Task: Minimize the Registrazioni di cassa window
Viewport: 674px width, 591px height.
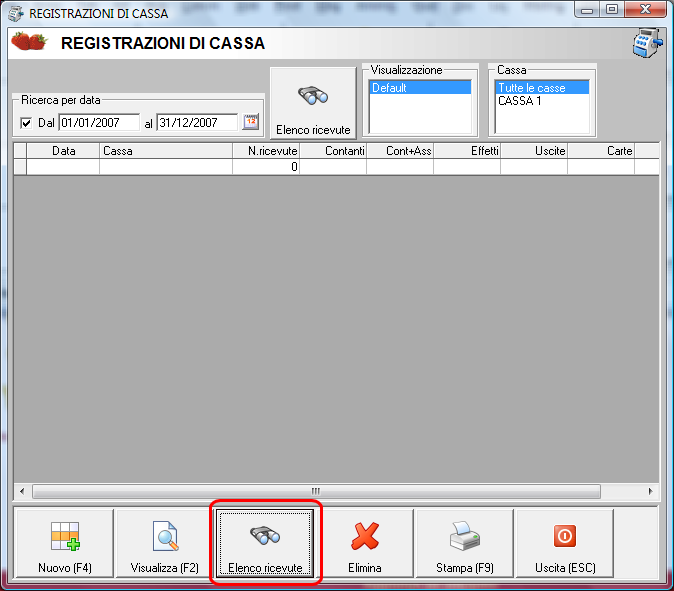Action: (x=587, y=9)
